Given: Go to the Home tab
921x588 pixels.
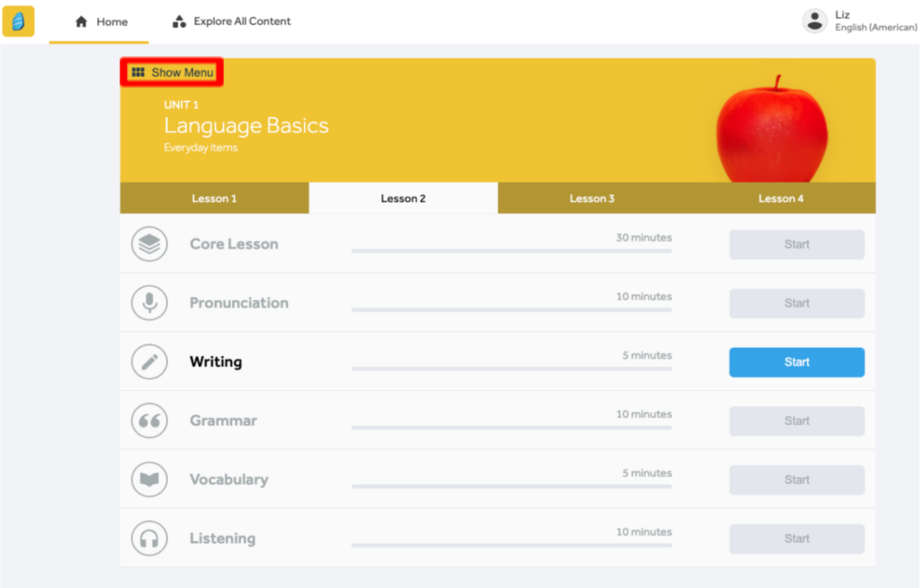Looking at the screenshot, I should (99, 22).
